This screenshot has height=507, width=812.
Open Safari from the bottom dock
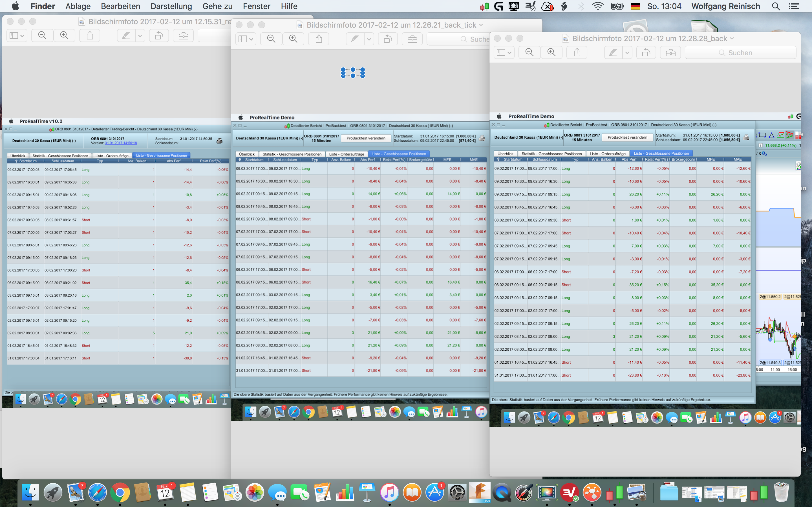pos(98,493)
